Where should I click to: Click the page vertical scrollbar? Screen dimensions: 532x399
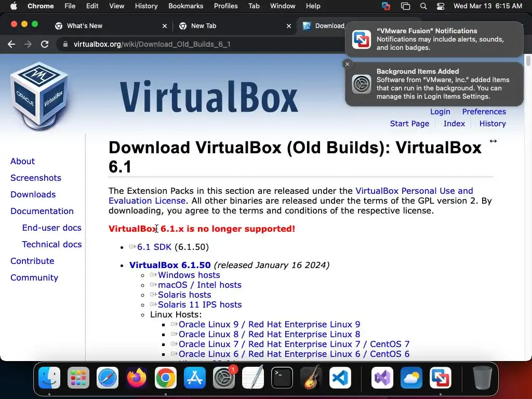(x=528, y=61)
